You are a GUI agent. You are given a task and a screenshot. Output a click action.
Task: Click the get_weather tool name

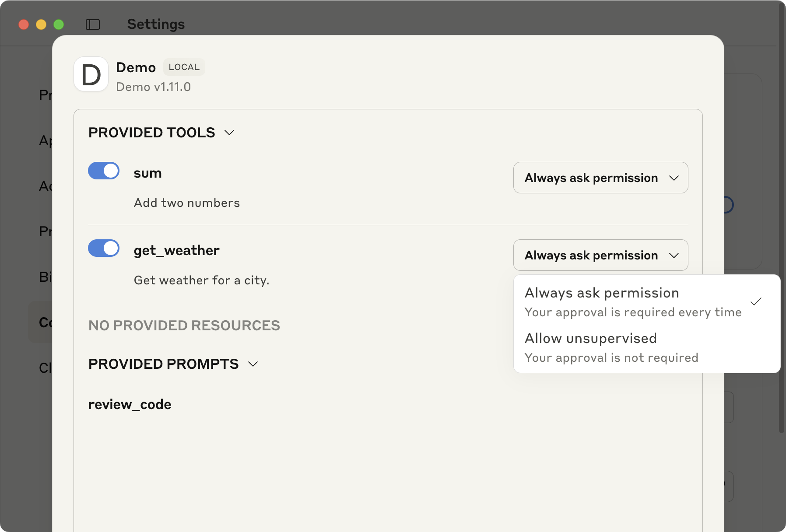(176, 251)
